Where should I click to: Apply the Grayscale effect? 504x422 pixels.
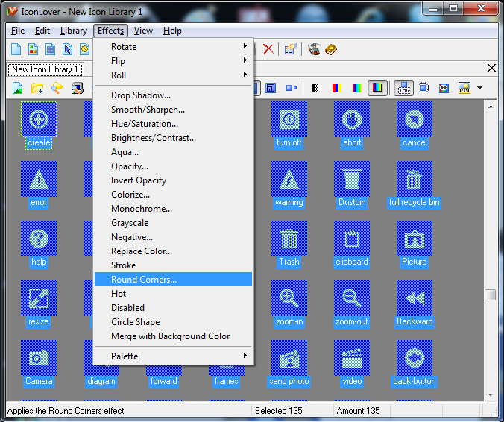coord(173,223)
